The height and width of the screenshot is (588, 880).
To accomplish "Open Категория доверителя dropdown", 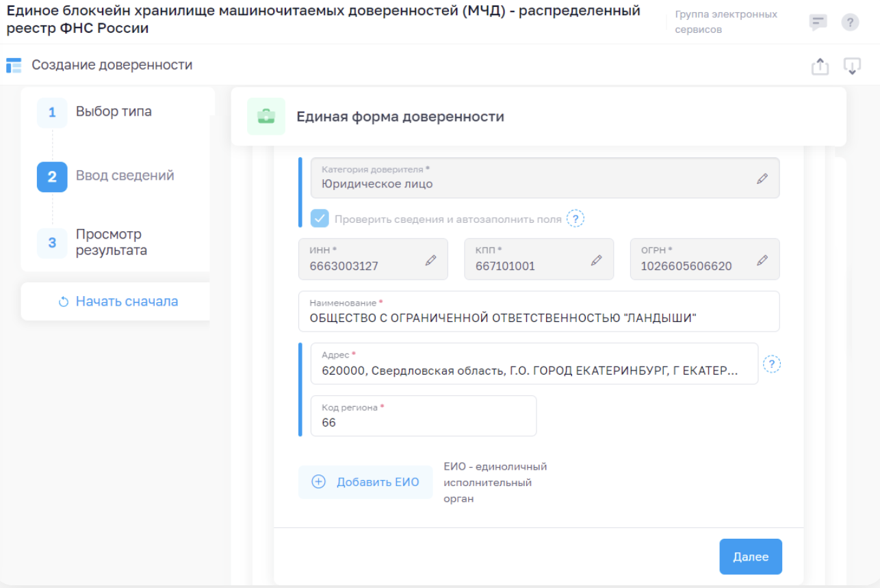I will 544,178.
